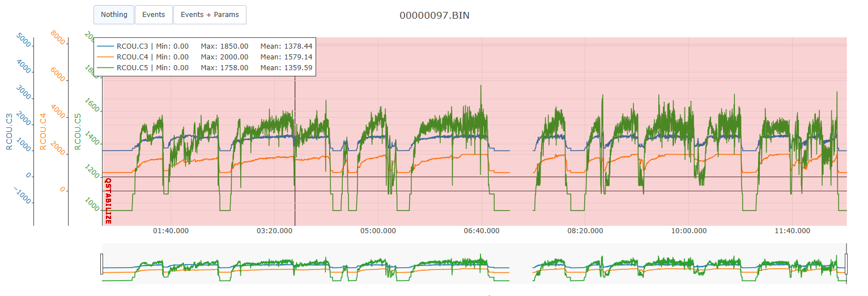Click the green RCOU.C5 axis title
Viewport: 868px width, 296px height.
[x=78, y=132]
